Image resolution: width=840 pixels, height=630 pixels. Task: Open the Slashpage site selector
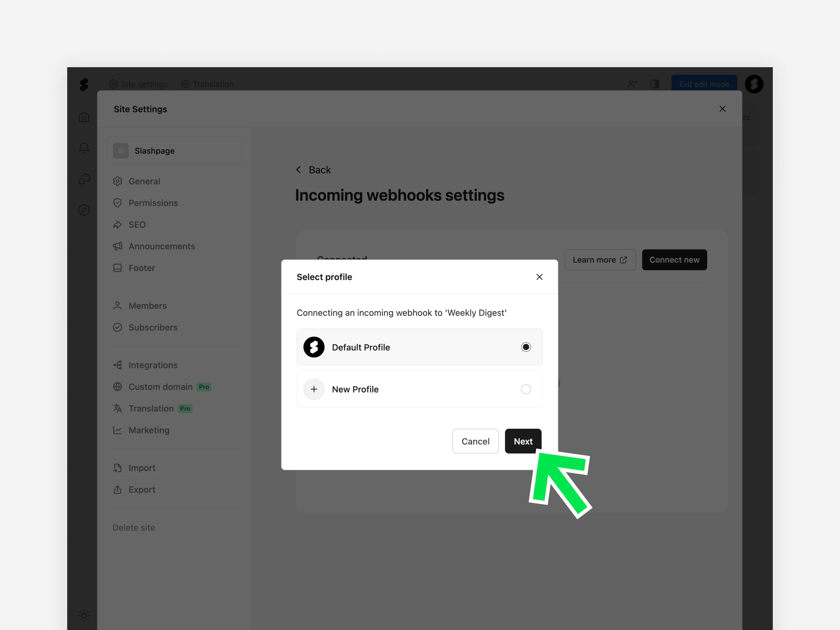(174, 151)
